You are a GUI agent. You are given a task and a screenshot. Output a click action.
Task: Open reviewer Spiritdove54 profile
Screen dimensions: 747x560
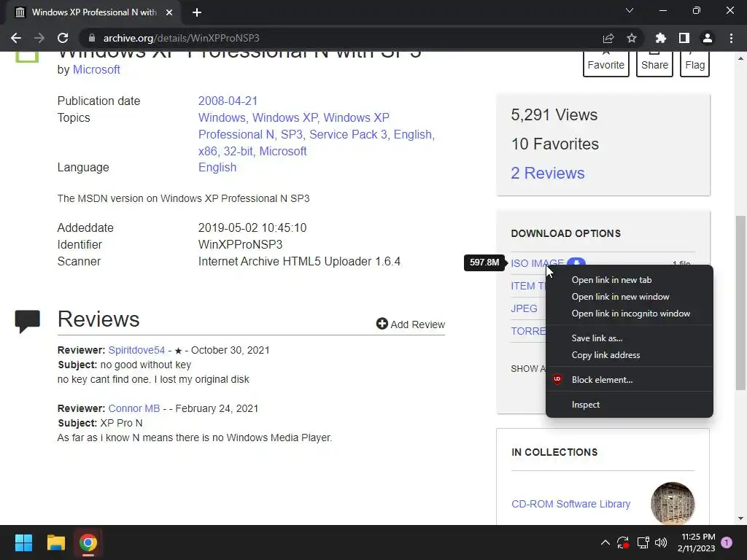[x=136, y=350]
